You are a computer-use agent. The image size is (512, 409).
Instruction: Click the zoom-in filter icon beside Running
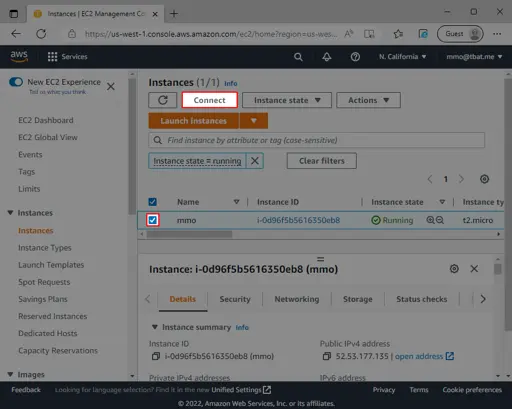430,220
